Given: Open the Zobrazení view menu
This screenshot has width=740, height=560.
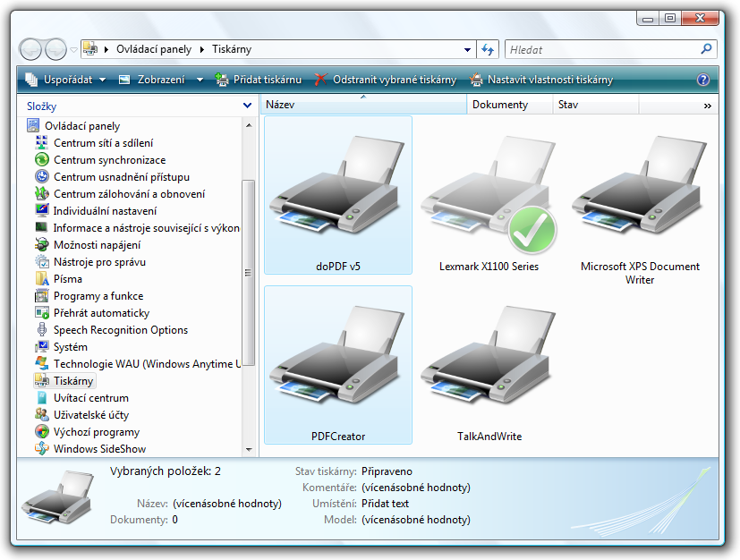Looking at the screenshot, I should pyautogui.click(x=151, y=80).
